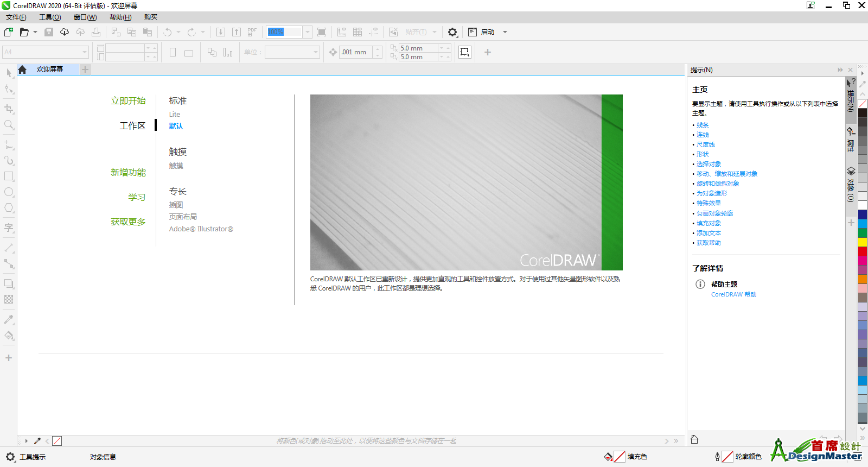868x467 pixels.
Task: Click the red color swatch in palette
Action: point(863,251)
